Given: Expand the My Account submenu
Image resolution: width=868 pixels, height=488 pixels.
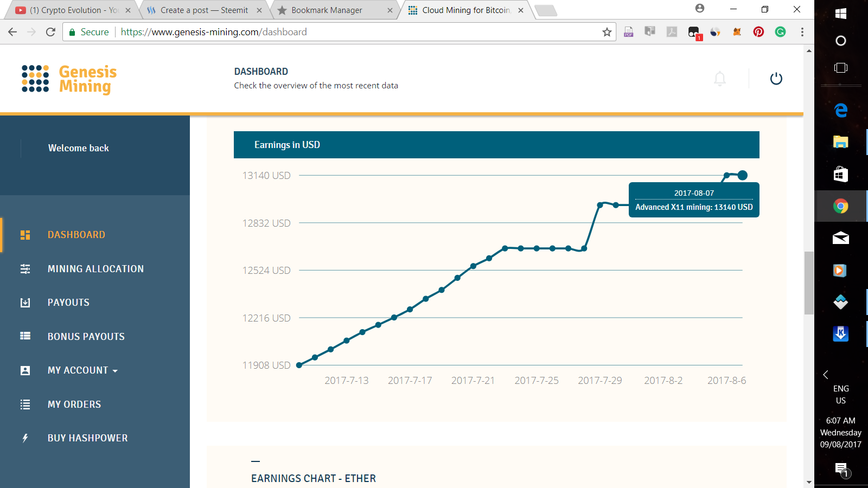Looking at the screenshot, I should (82, 370).
